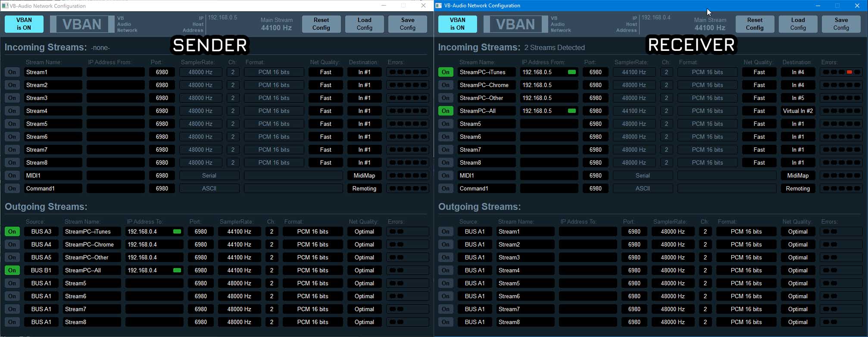Click Load Config in receiver window
This screenshot has width=868, height=337.
coord(798,24)
